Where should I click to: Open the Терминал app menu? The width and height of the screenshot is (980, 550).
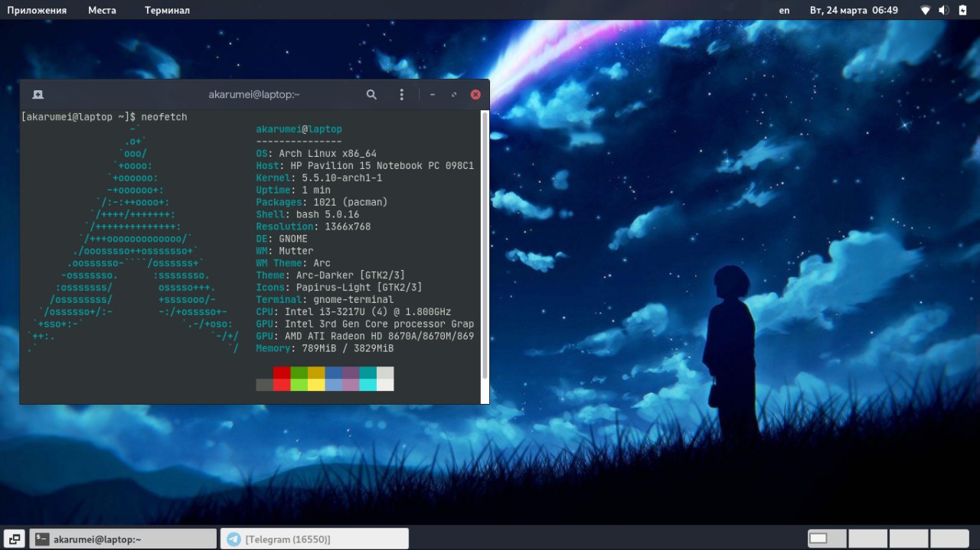coord(167,10)
